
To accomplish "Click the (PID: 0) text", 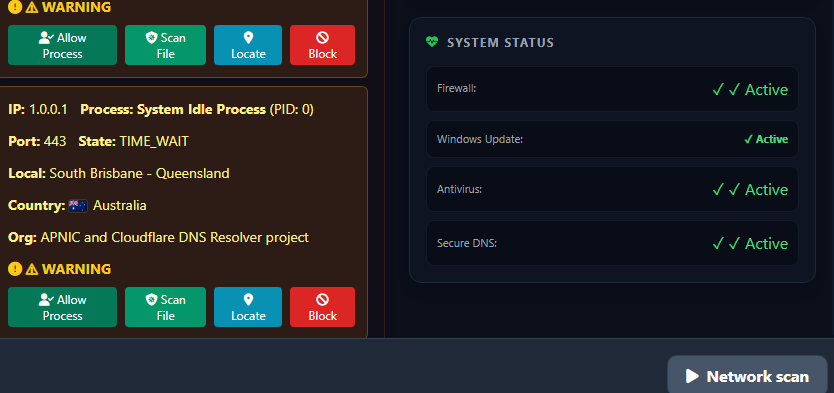I will click(x=291, y=110).
